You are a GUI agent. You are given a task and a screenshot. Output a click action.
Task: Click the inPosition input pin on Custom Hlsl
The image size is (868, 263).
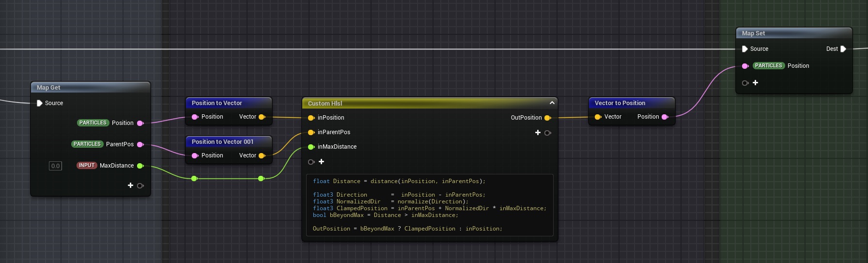click(311, 118)
